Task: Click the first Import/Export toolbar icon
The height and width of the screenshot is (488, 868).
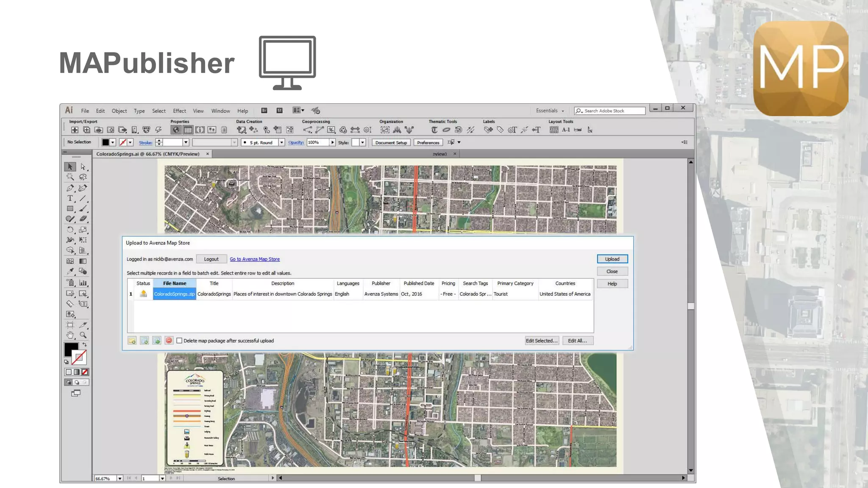Action: coord(75,130)
